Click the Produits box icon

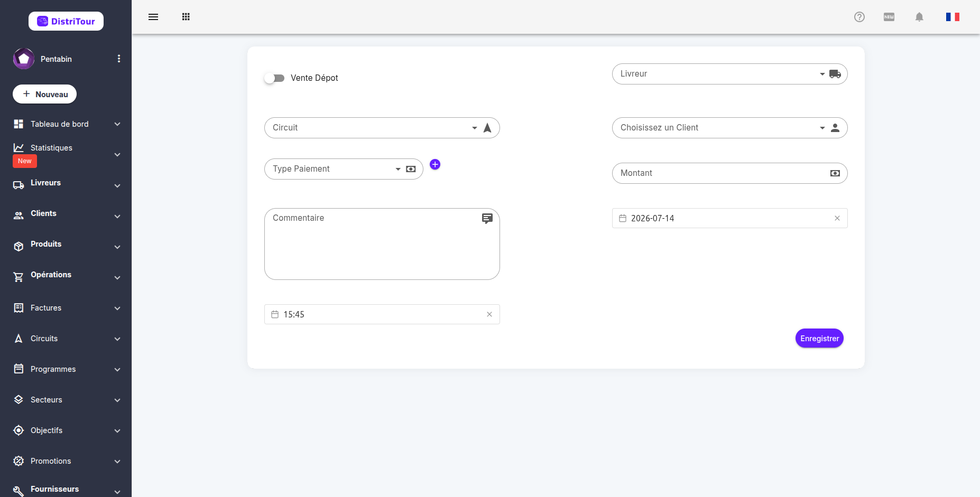click(19, 247)
